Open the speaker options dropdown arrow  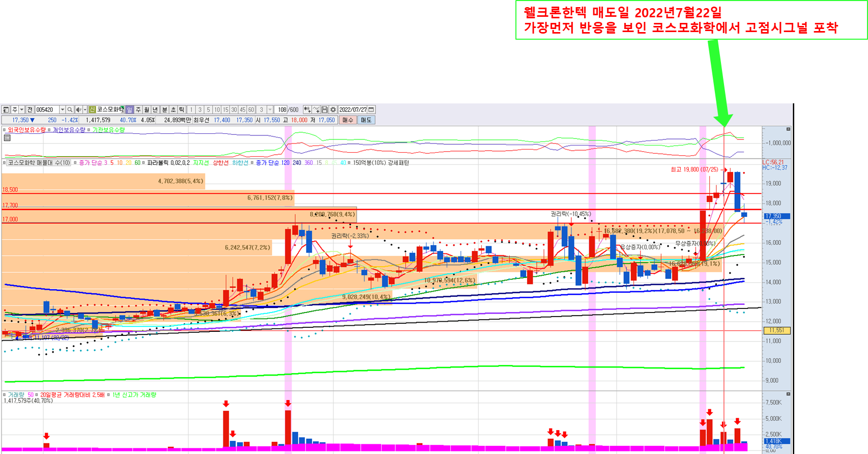coord(85,109)
